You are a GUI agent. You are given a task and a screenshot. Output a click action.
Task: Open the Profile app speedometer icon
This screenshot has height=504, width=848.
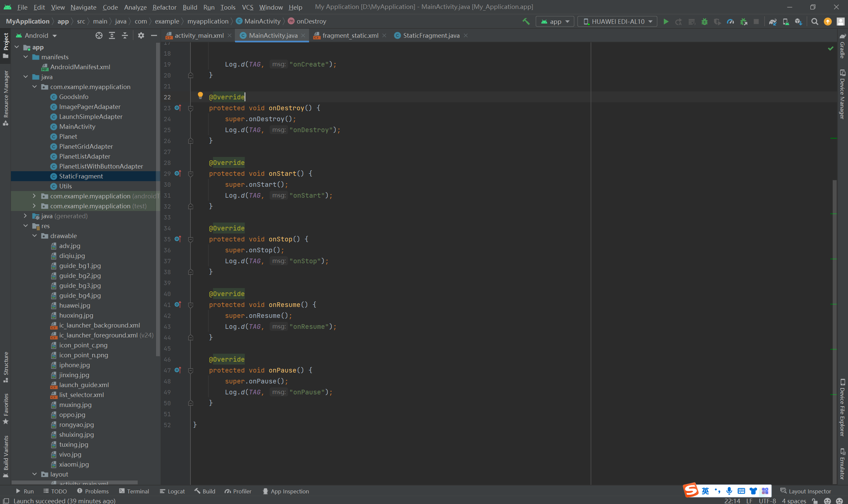(730, 22)
